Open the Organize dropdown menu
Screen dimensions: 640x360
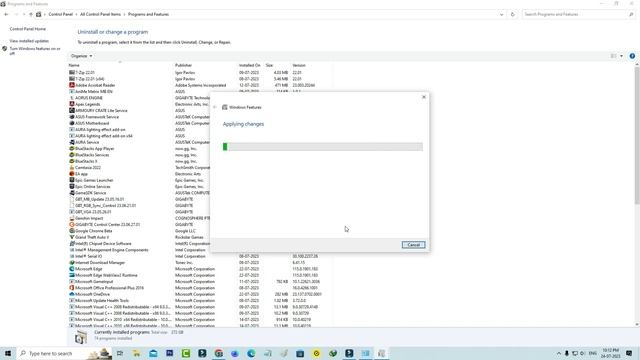81,56
